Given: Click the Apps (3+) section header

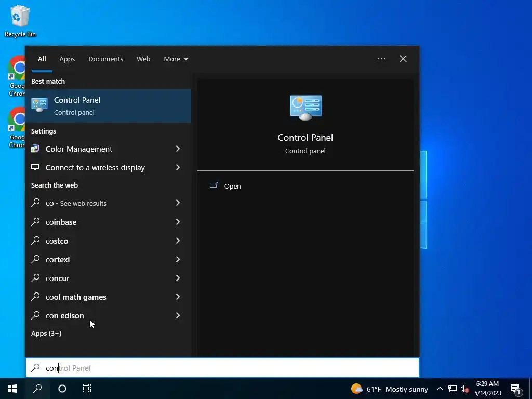Looking at the screenshot, I should click(46, 333).
